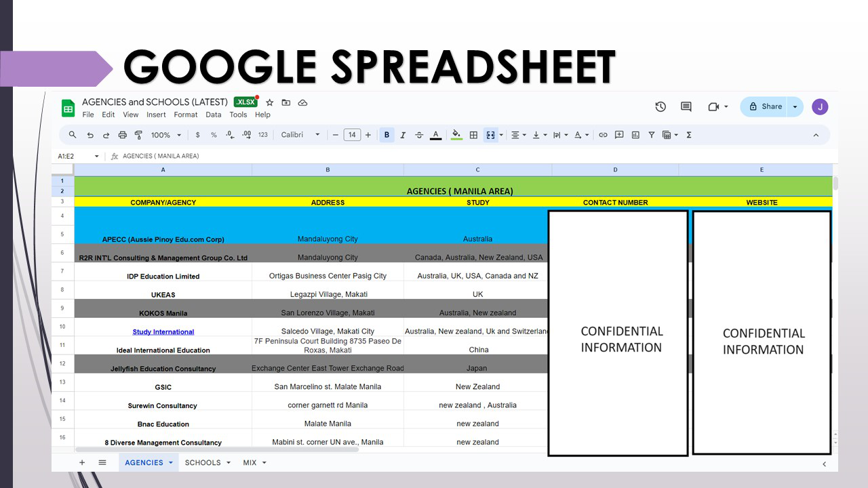Open the Calibri font dropdown

(300, 135)
